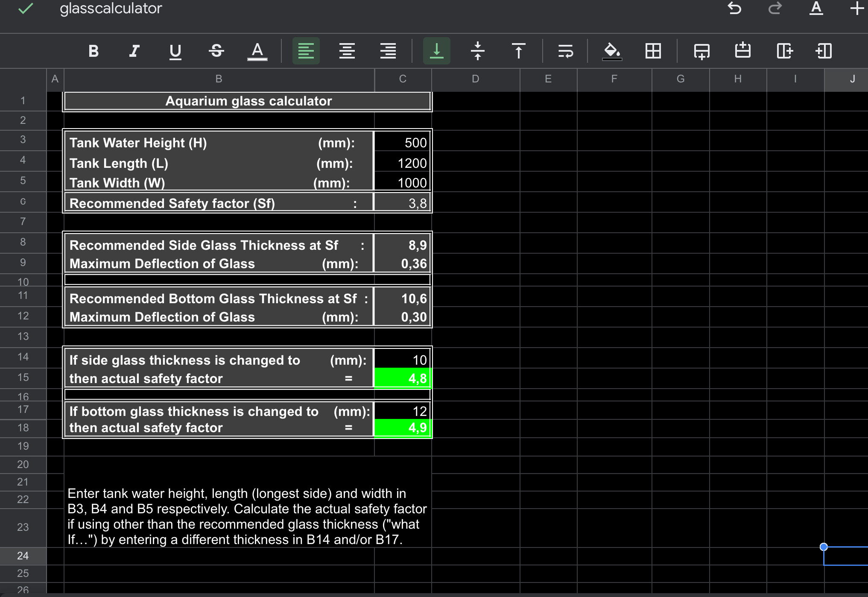Viewport: 868px width, 597px height.
Task: Right align cell text
Action: (x=388, y=51)
